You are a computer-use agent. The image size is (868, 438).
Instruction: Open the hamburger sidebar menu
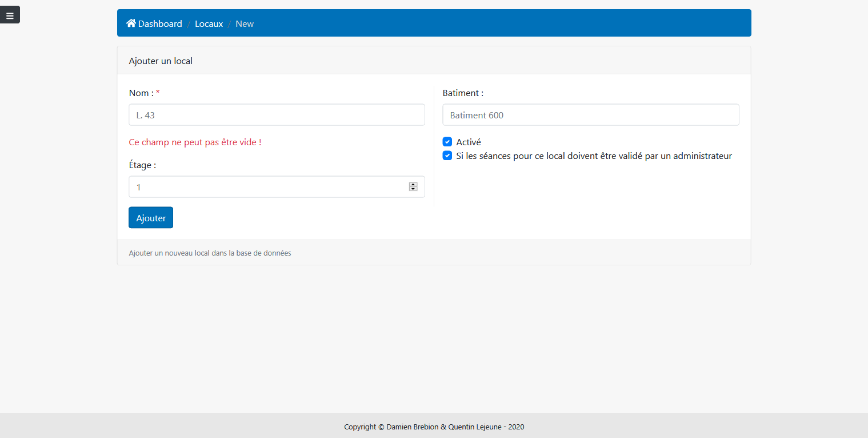pyautogui.click(x=10, y=15)
